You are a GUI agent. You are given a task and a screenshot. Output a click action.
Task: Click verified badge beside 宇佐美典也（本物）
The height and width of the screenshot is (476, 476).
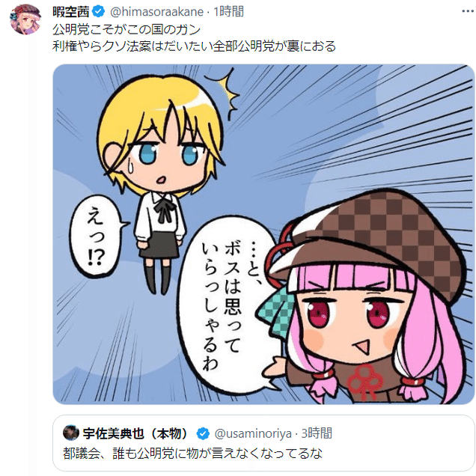[203, 433]
